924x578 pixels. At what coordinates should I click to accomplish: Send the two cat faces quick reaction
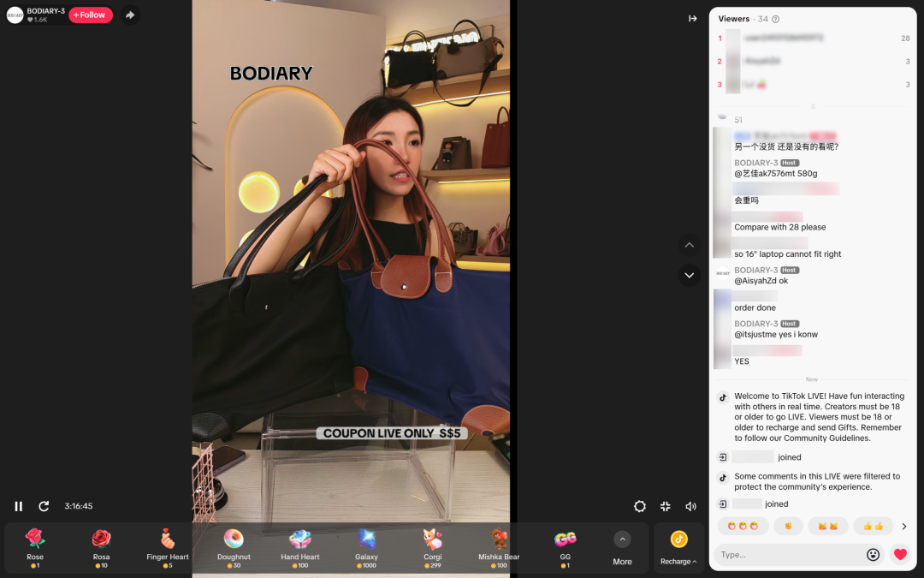(x=828, y=526)
